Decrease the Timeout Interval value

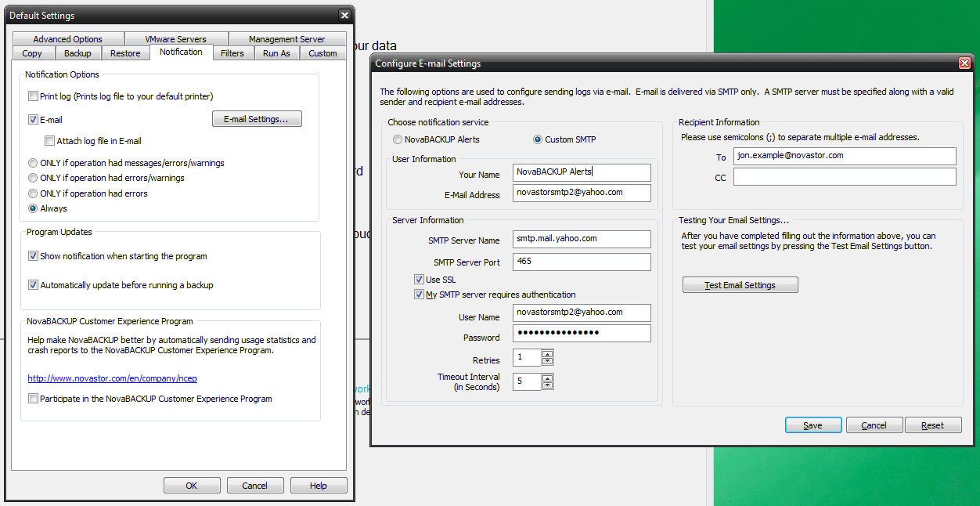click(548, 385)
